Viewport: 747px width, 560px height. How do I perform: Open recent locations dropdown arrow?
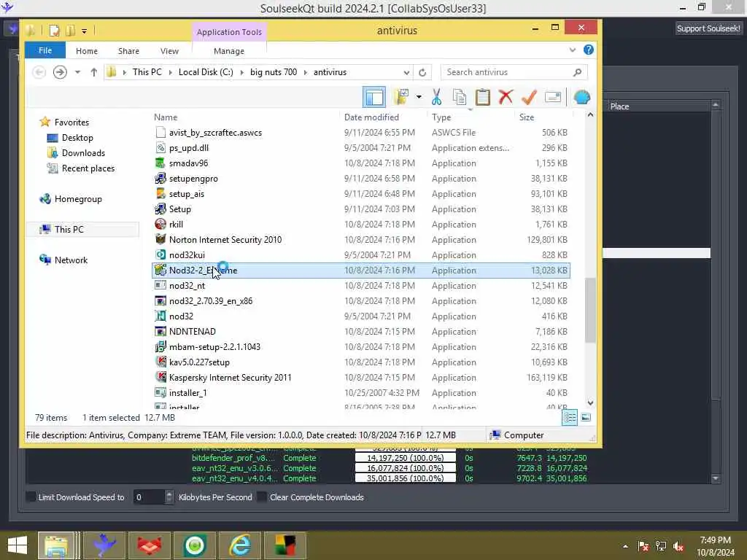click(x=77, y=72)
